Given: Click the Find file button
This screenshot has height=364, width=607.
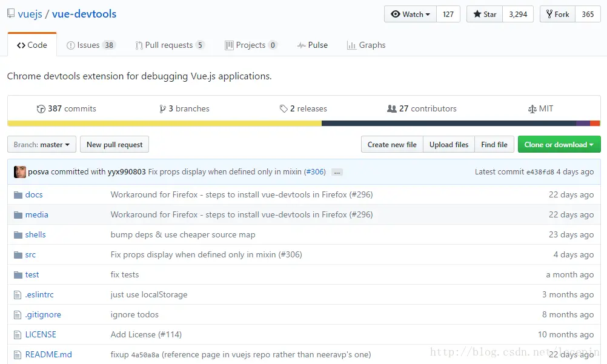Looking at the screenshot, I should (x=494, y=144).
